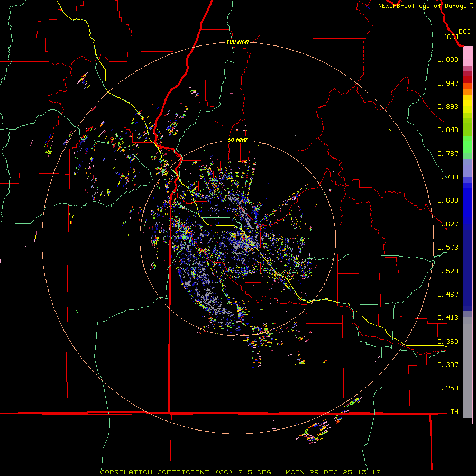Click the pink swatch at the scale top
This screenshot has height=476, width=476.
467,57
